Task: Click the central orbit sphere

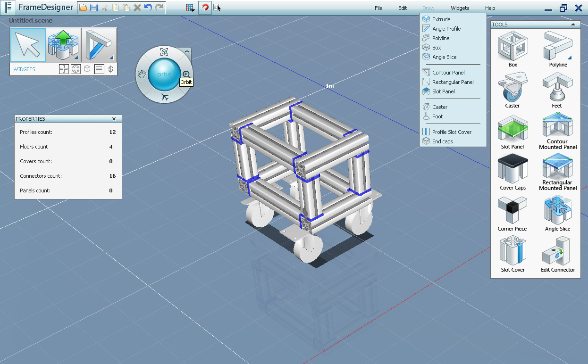Action: (164, 74)
